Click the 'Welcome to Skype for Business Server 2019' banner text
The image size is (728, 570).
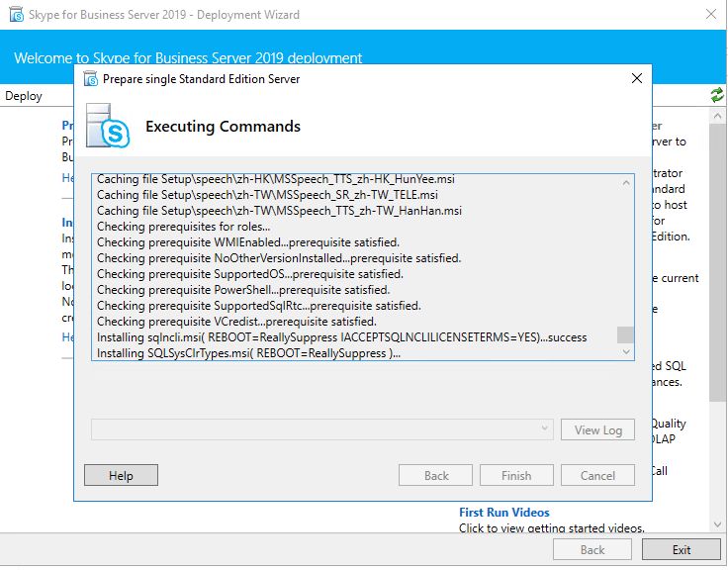[188, 57]
